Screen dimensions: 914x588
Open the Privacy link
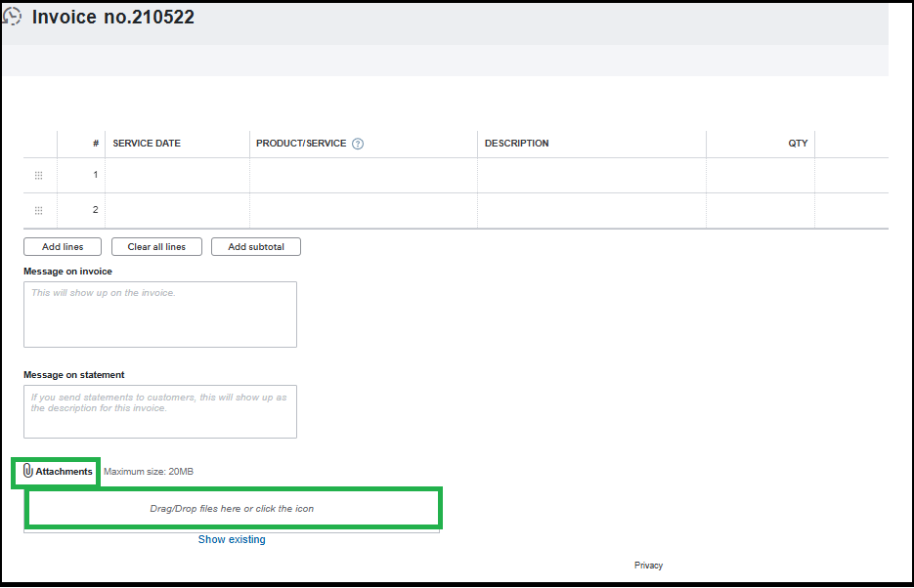point(648,566)
